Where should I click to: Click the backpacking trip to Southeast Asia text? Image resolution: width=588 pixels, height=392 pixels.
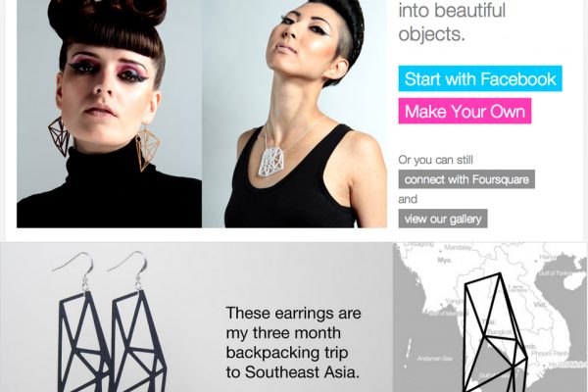(293, 342)
